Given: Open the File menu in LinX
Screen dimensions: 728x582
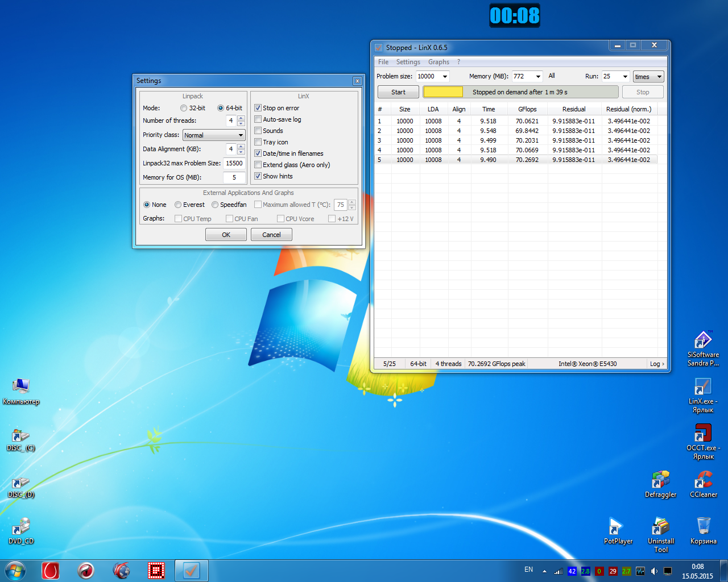Looking at the screenshot, I should point(383,62).
